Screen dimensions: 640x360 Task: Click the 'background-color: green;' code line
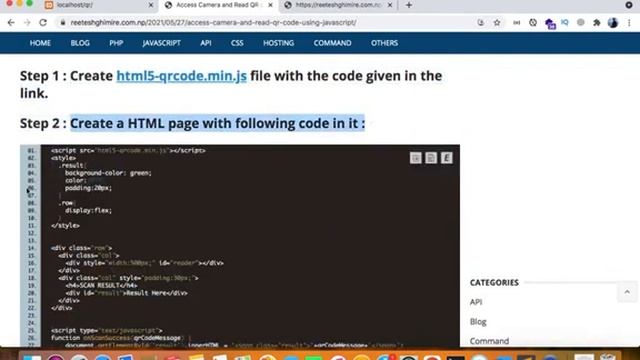108,173
